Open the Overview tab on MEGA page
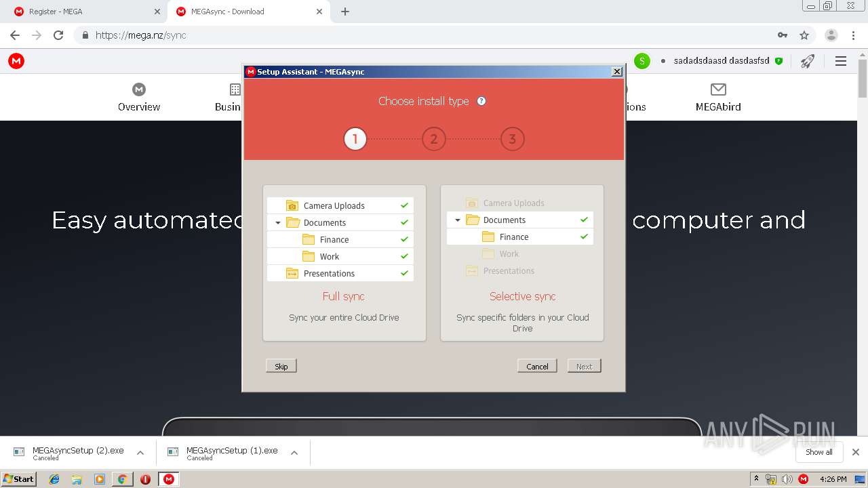The image size is (868, 488). [x=139, y=98]
